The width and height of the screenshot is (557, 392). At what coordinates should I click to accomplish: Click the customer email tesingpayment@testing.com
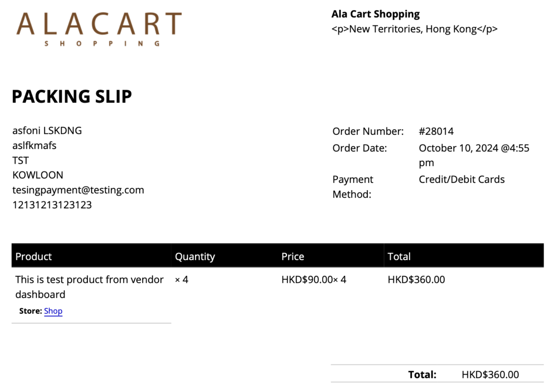[x=78, y=190]
